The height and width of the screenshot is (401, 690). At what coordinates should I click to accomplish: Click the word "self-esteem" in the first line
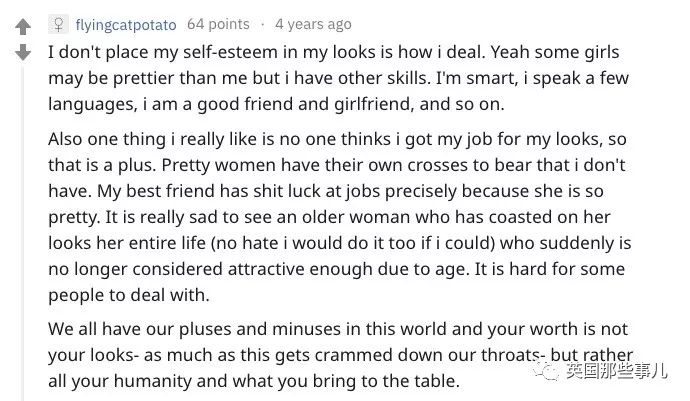click(234, 50)
